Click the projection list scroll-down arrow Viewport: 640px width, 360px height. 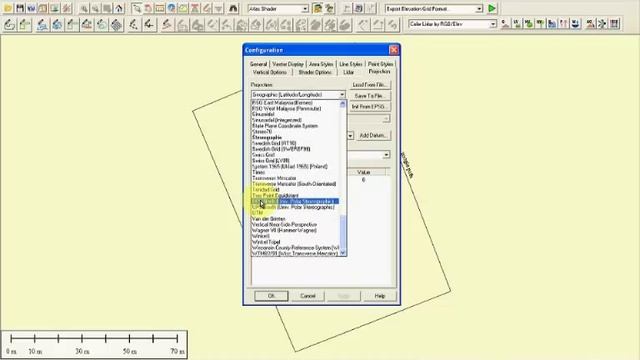343,253
